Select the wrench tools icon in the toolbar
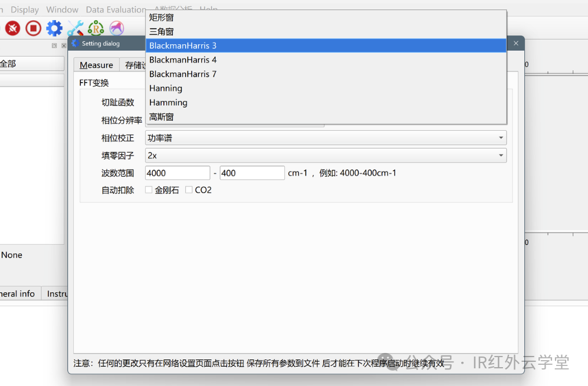This screenshot has height=386, width=588. [x=75, y=28]
